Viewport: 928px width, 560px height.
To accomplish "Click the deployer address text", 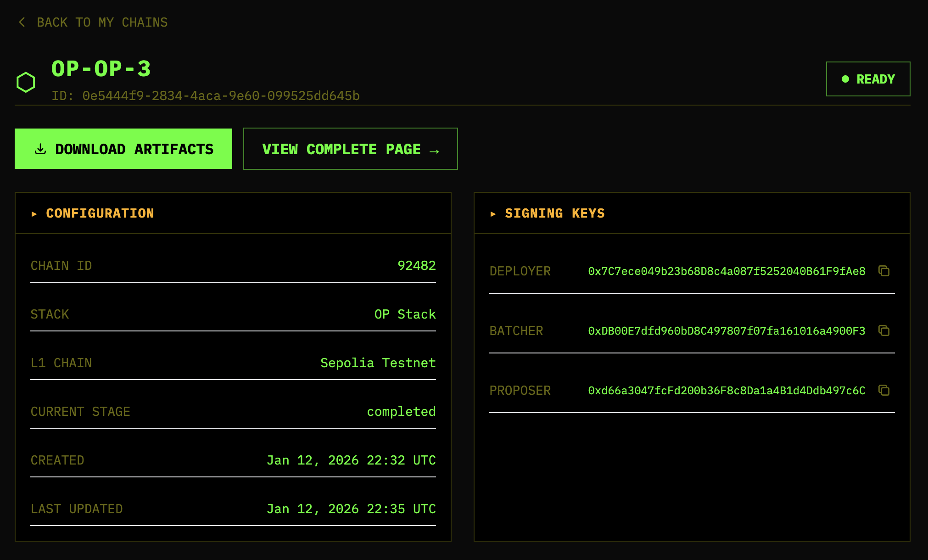I will [x=727, y=271].
